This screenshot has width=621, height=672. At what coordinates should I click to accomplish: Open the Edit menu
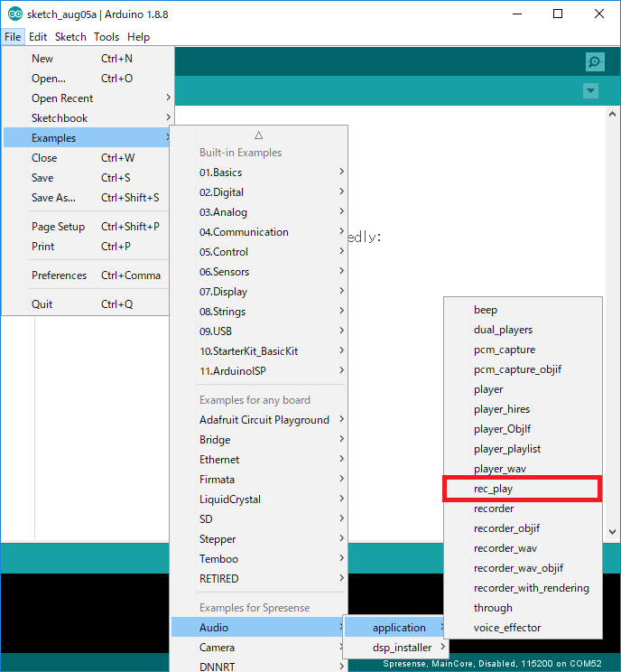(38, 37)
